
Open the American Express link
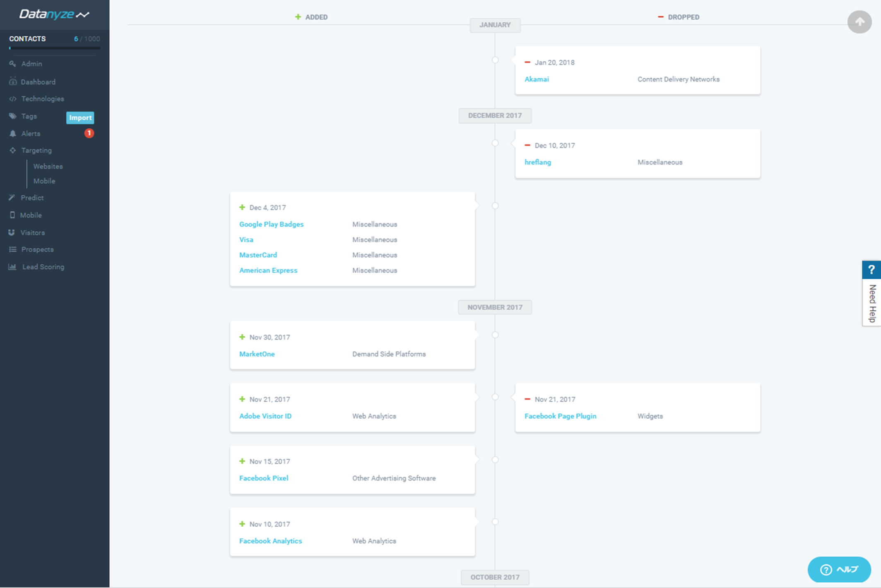(268, 270)
